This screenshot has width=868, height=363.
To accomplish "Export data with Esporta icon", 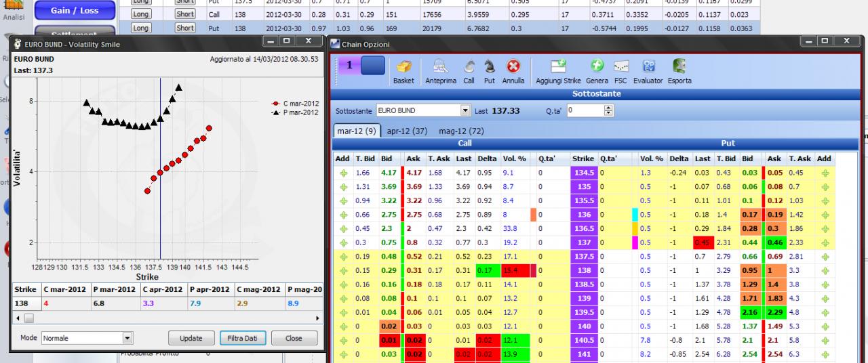I will [680, 67].
